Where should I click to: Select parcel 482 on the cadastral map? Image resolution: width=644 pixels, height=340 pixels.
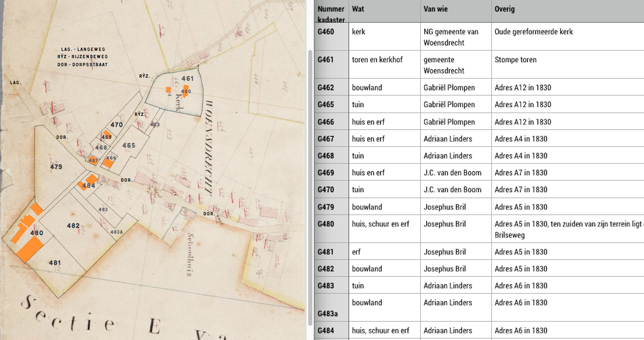[x=73, y=225]
